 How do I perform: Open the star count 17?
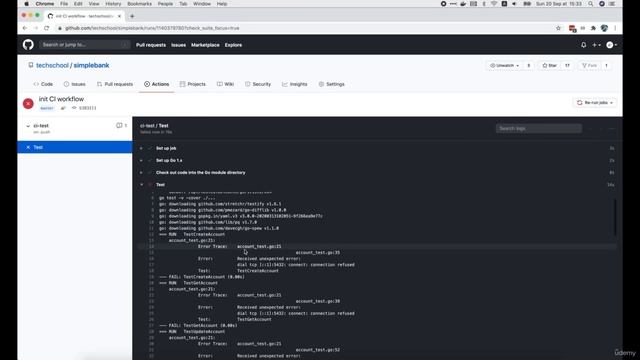(x=567, y=65)
